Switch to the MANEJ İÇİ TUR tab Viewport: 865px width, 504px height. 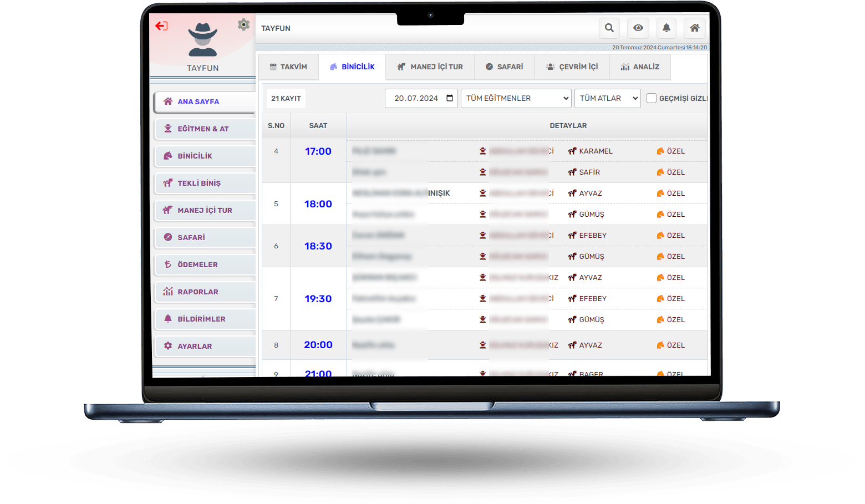pyautogui.click(x=430, y=67)
